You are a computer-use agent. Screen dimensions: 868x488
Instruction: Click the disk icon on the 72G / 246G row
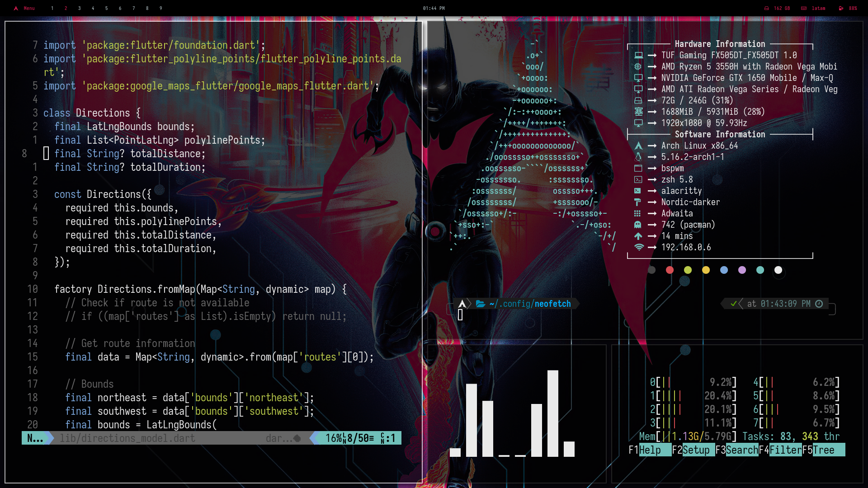(x=638, y=100)
